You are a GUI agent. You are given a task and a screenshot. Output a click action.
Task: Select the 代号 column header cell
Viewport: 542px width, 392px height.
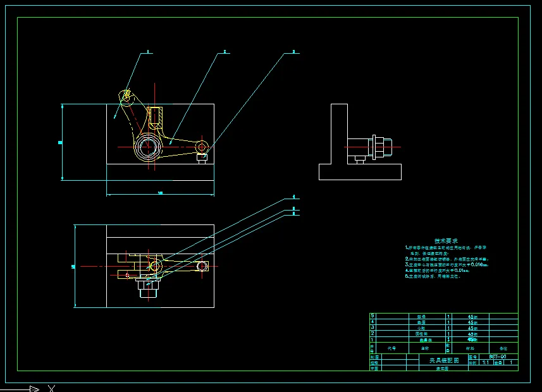pos(391,348)
